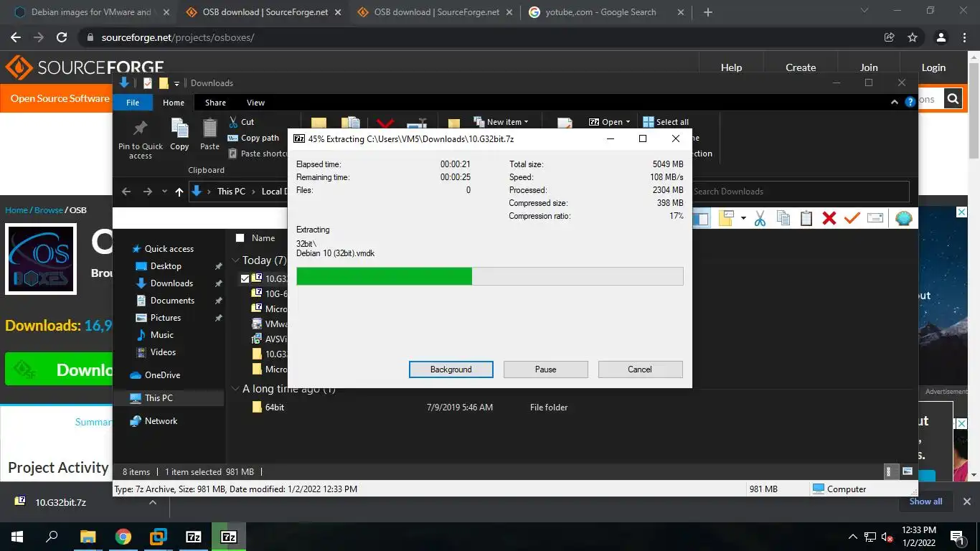
Task: Uncheck the checkbox for 10.G3 archive row
Action: pyautogui.click(x=245, y=278)
